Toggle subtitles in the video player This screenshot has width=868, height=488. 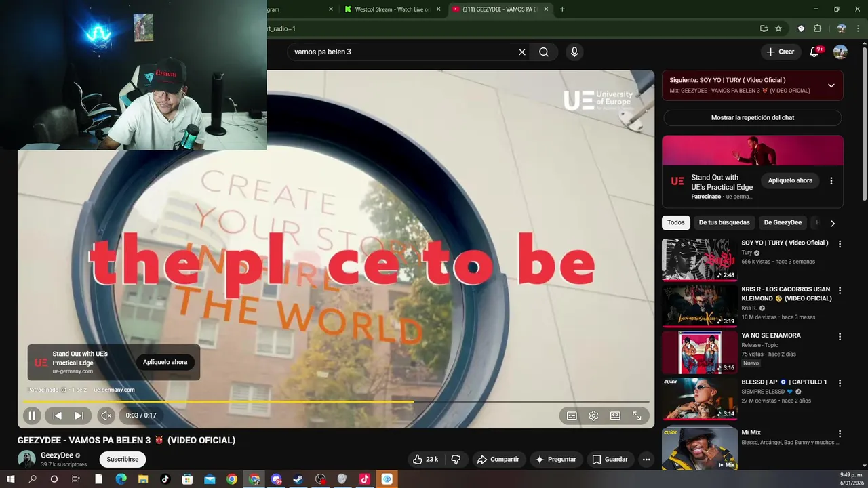(x=572, y=415)
